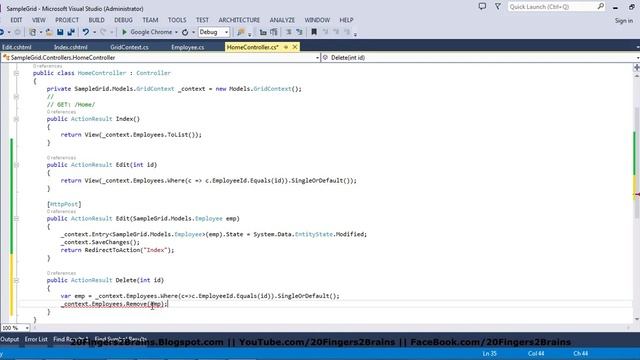Collapse the Edit(Employee emp) method outline
The height and width of the screenshot is (360, 640).
tap(16, 219)
